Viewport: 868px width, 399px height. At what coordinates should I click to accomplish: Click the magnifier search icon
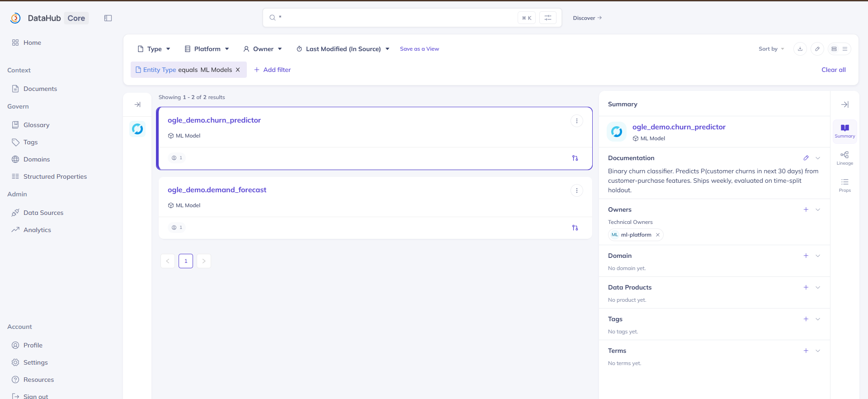[x=272, y=18]
